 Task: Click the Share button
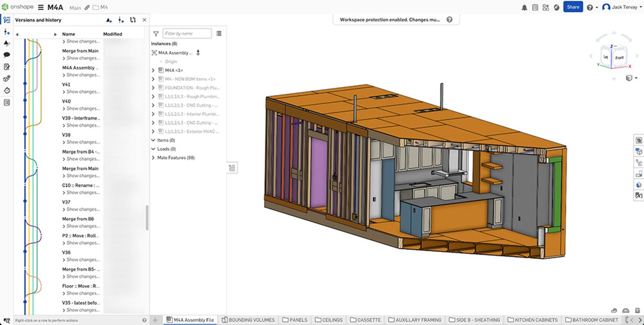(573, 7)
